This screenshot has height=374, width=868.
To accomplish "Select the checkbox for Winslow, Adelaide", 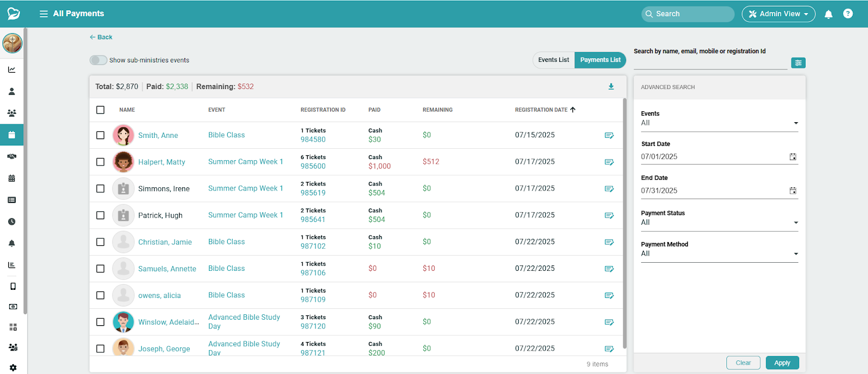I will point(100,322).
